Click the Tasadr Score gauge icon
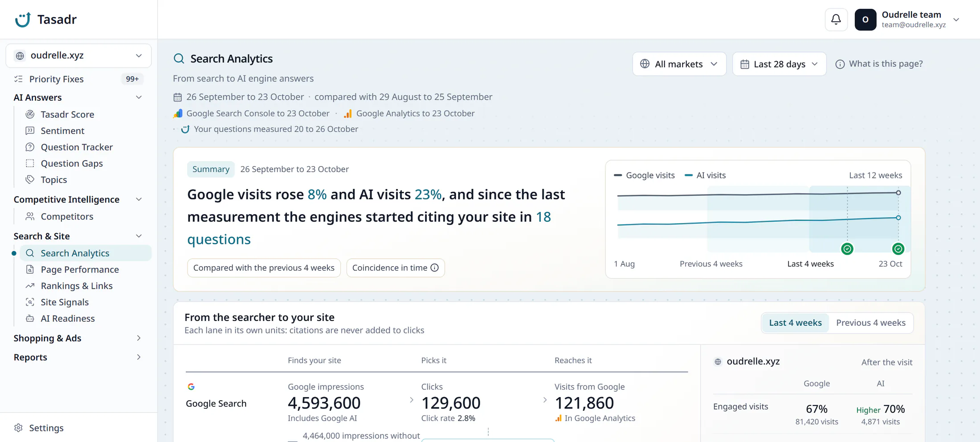Viewport: 980px width, 442px height. [x=30, y=114]
